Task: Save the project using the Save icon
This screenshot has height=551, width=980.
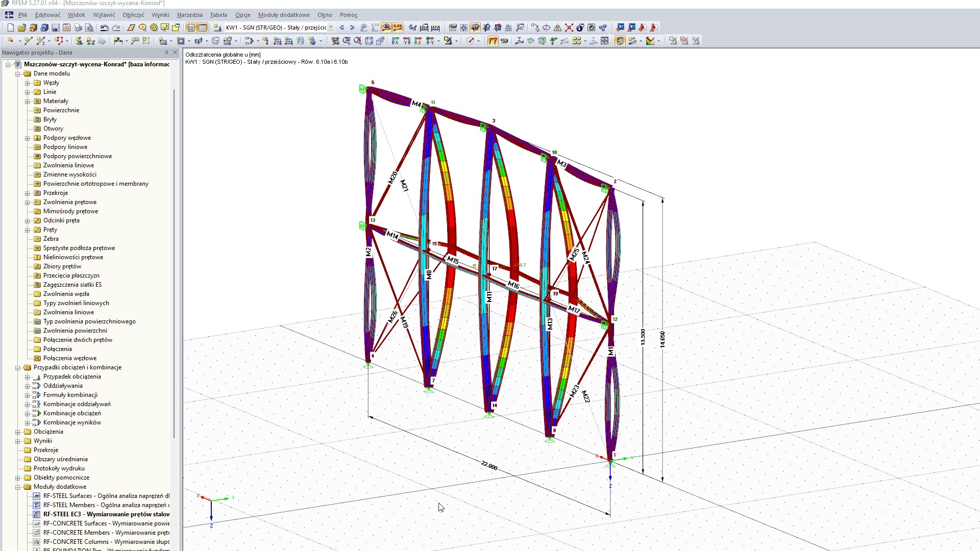Action: point(56,28)
